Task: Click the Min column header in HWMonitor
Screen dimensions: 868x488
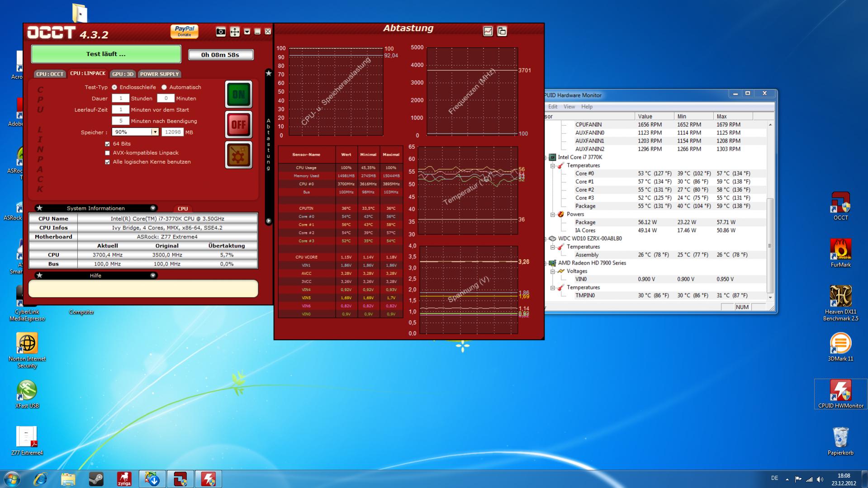Action: tap(693, 116)
